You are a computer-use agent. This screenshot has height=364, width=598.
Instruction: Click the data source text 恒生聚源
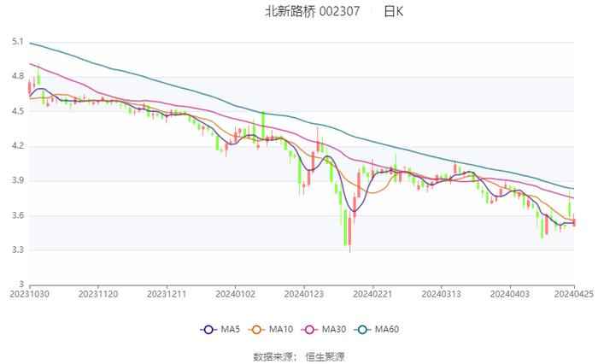(325, 355)
